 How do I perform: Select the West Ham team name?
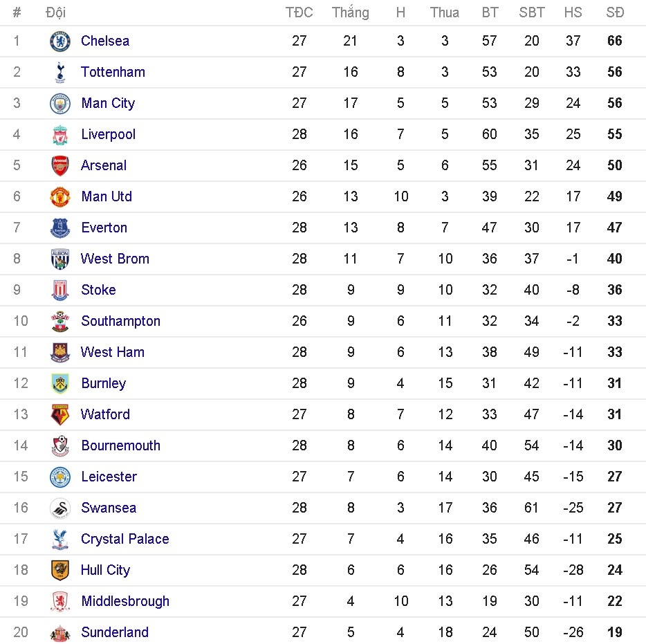112,352
